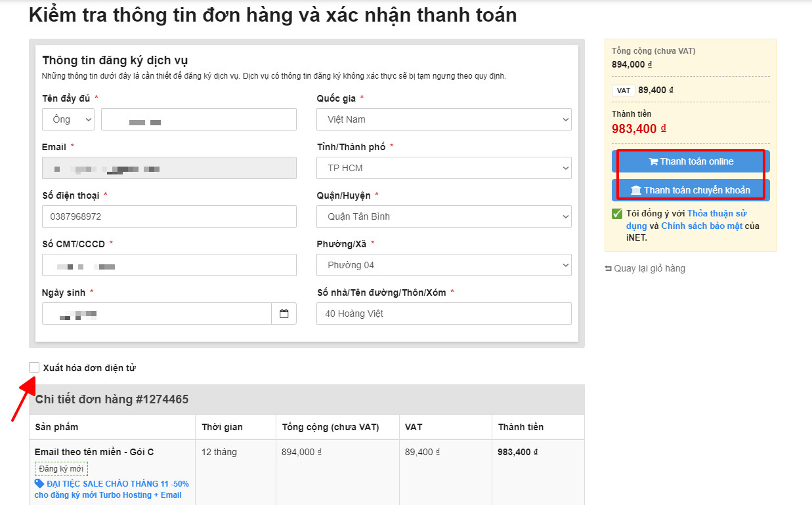Open the Quận/Huyện dropdown
The width and height of the screenshot is (812, 505).
click(x=444, y=216)
